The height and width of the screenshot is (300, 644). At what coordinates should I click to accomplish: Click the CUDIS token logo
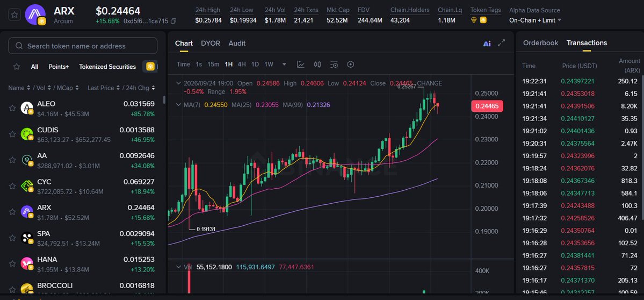[x=27, y=134]
